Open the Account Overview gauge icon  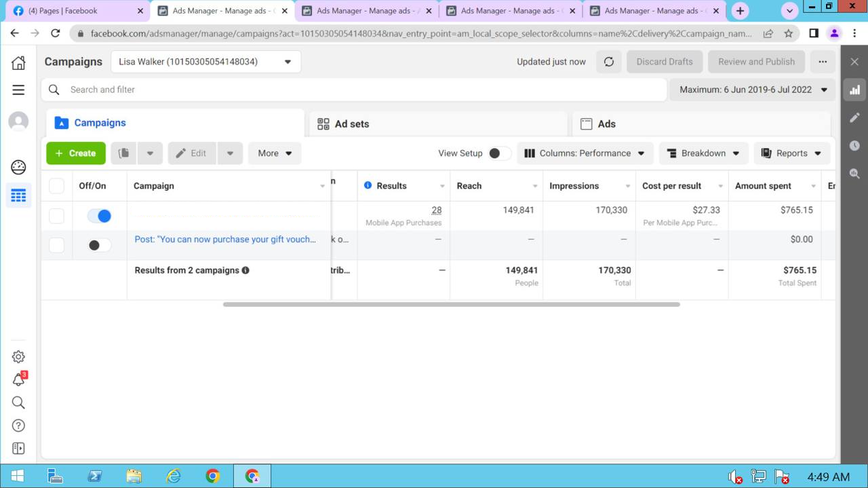pos(18,167)
